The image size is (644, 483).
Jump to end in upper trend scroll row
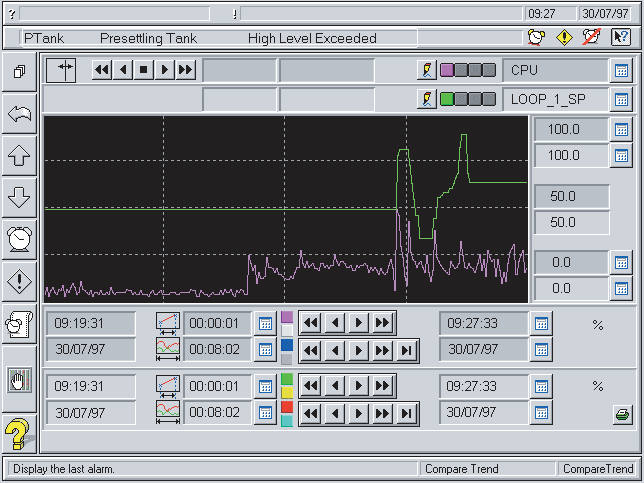click(x=406, y=351)
